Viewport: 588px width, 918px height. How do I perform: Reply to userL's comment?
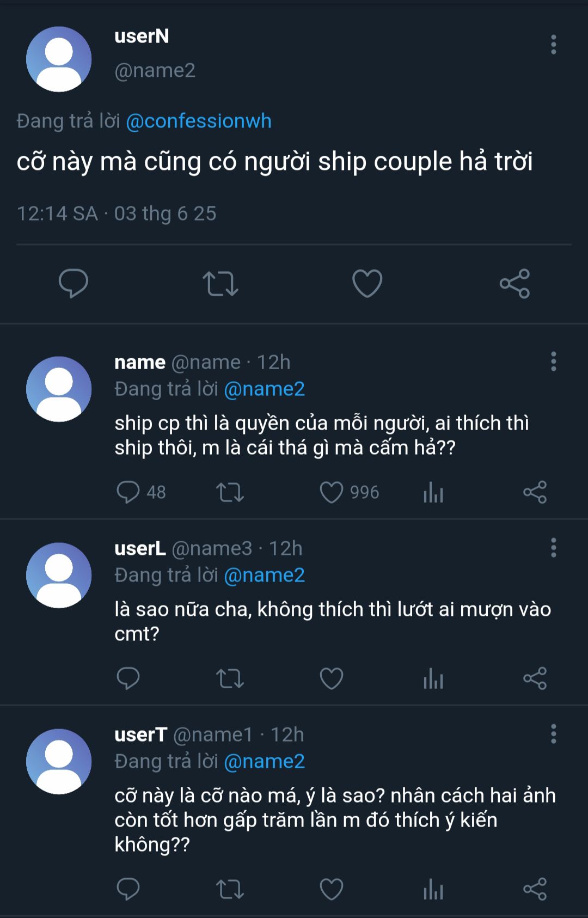[128, 678]
